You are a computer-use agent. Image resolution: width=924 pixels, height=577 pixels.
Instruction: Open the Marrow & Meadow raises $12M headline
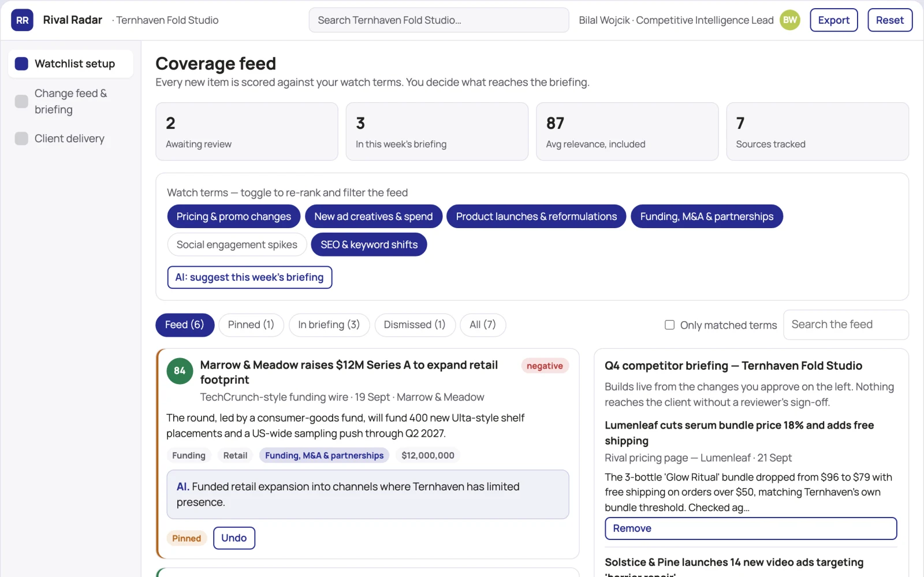349,373
